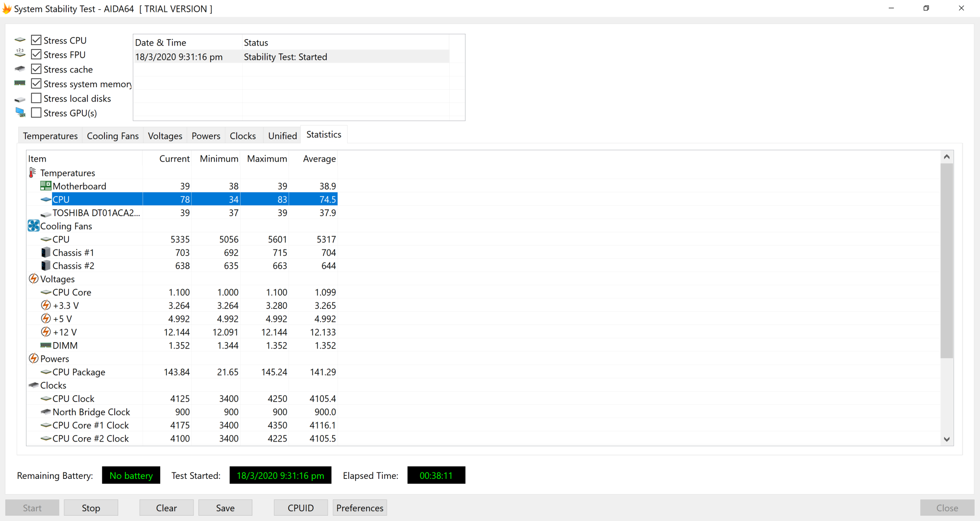This screenshot has height=521, width=980.
Task: Open the Powers tab
Action: pyautogui.click(x=206, y=136)
